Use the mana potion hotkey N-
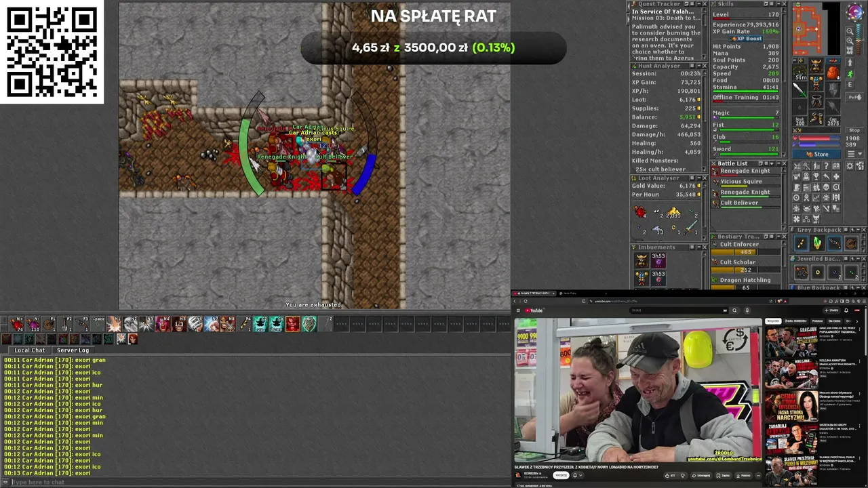Image resolution: width=868 pixels, height=488 pixels. (33, 325)
